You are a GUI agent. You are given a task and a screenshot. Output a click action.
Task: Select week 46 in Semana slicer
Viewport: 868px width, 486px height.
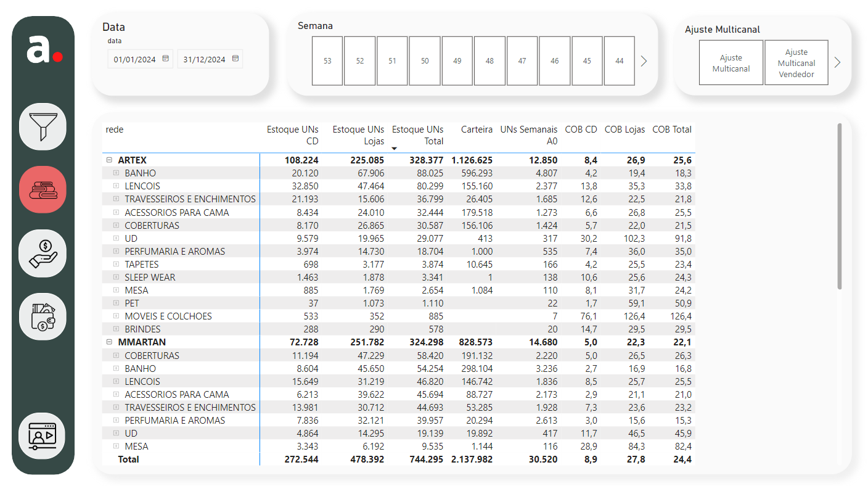click(555, 61)
